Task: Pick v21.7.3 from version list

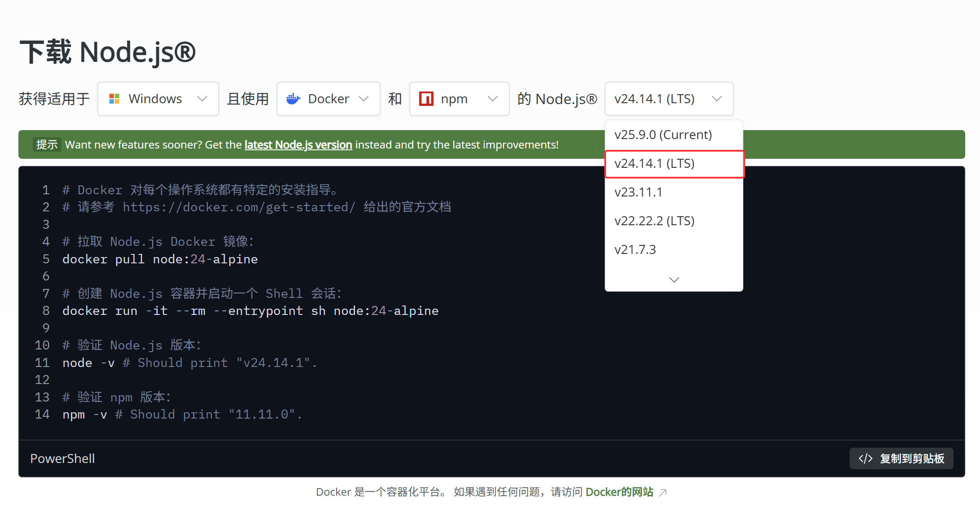Action: point(674,249)
